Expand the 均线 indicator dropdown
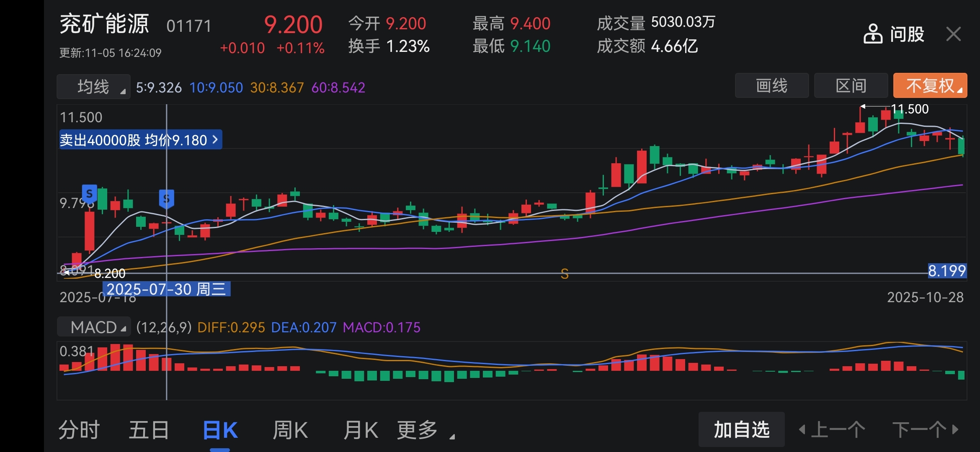980x452 pixels. click(x=93, y=87)
